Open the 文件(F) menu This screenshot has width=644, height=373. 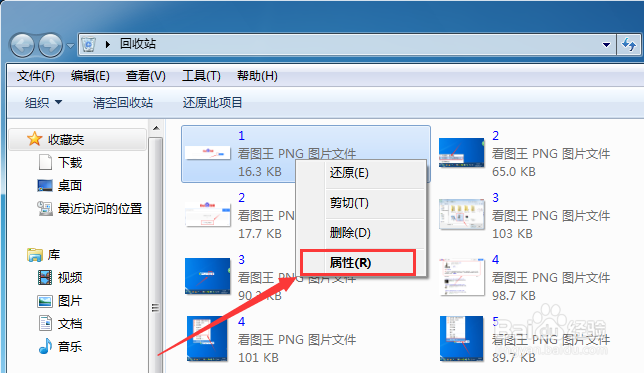click(35, 76)
